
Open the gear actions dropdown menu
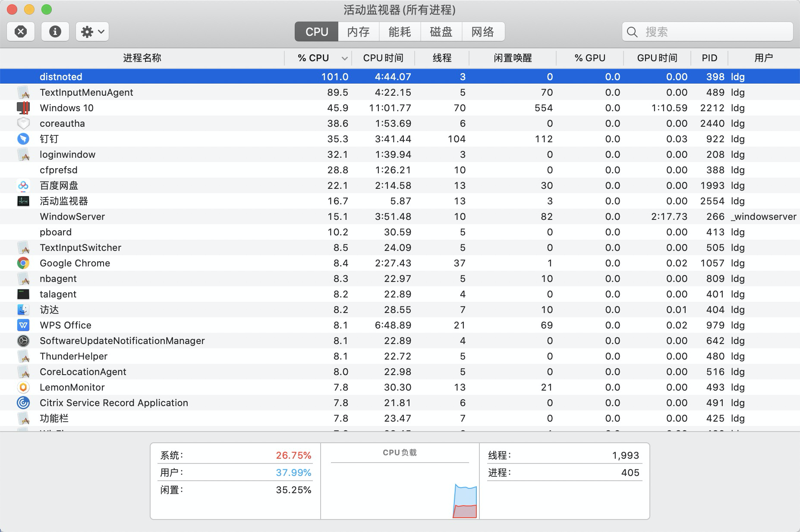click(x=92, y=32)
